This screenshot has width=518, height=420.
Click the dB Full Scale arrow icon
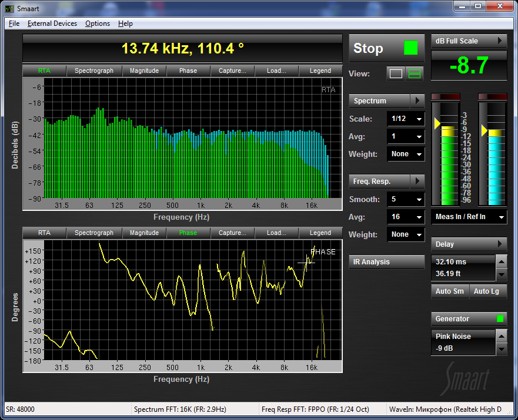tap(499, 41)
